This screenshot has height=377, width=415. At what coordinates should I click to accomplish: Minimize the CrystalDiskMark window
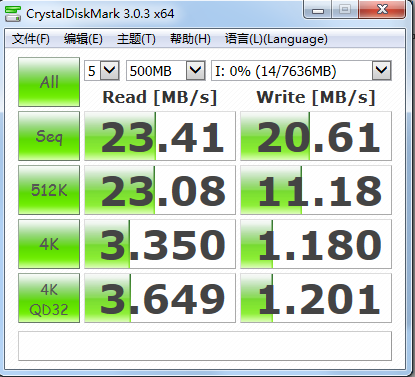coord(318,10)
